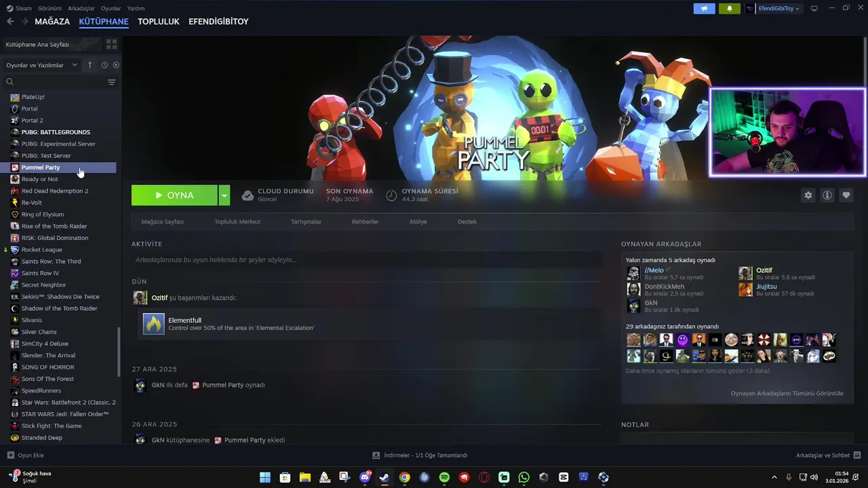Add Pummel Party to favorites heart
This screenshot has height=488, width=868.
(846, 195)
